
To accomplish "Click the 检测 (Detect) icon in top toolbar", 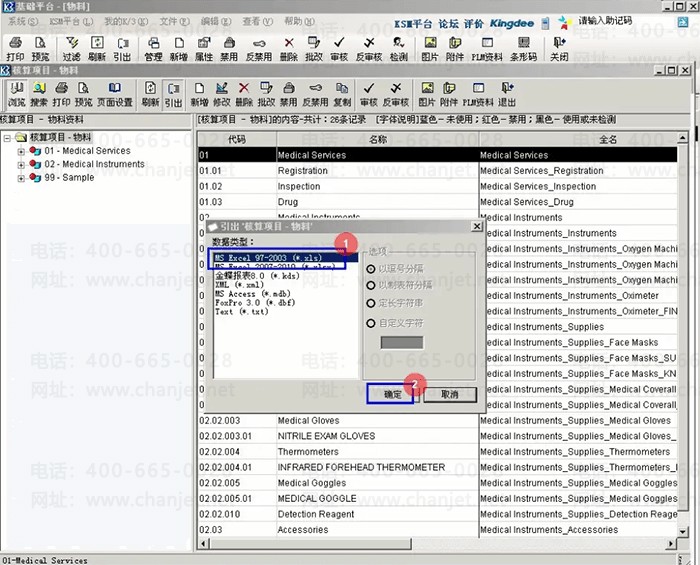I will click(x=399, y=50).
